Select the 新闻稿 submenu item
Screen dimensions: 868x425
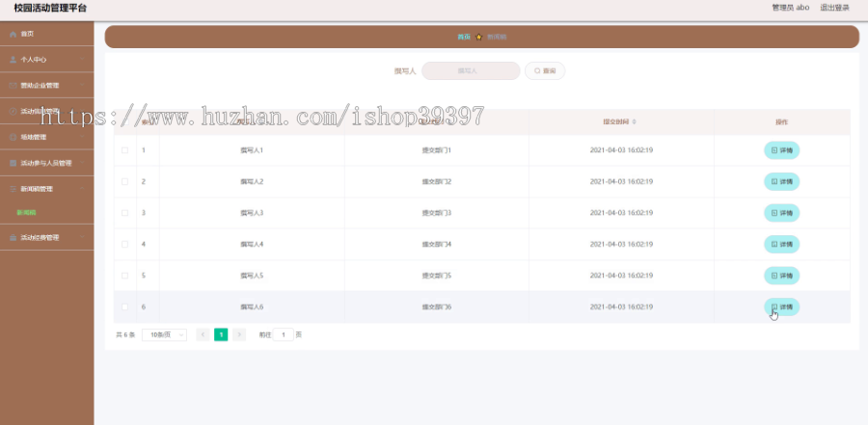(27, 212)
